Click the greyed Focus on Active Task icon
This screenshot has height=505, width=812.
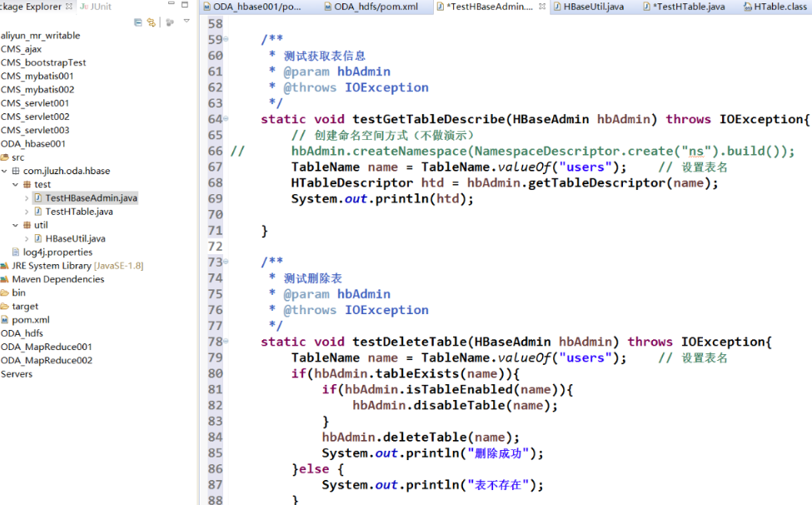click(x=170, y=22)
